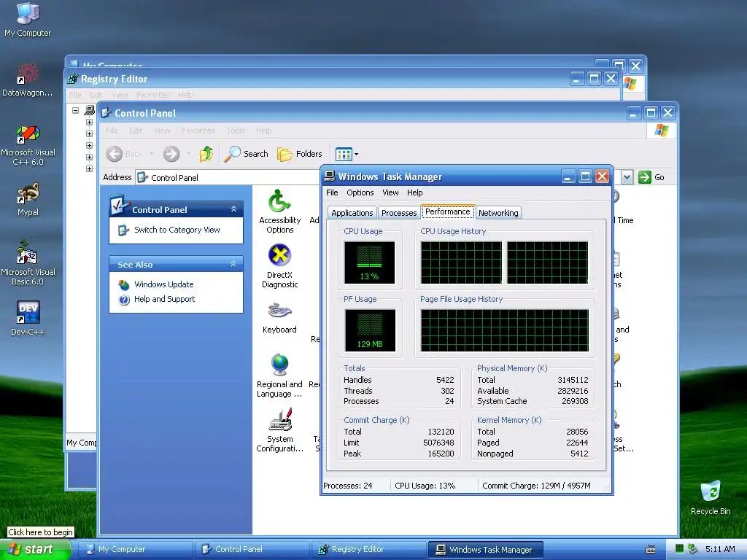
Task: Switch to My Computer taskbar button
Action: pyautogui.click(x=136, y=549)
